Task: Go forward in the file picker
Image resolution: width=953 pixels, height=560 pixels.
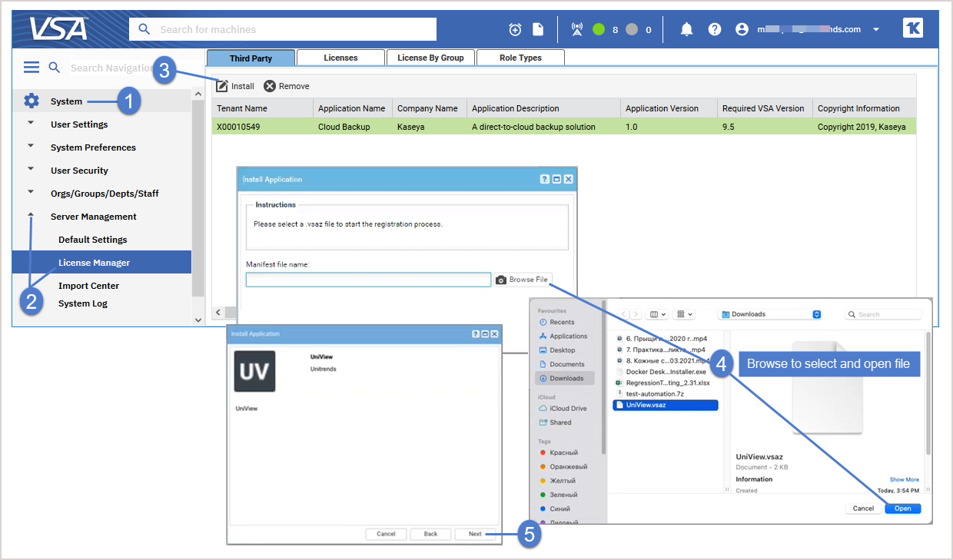Action: [x=635, y=314]
